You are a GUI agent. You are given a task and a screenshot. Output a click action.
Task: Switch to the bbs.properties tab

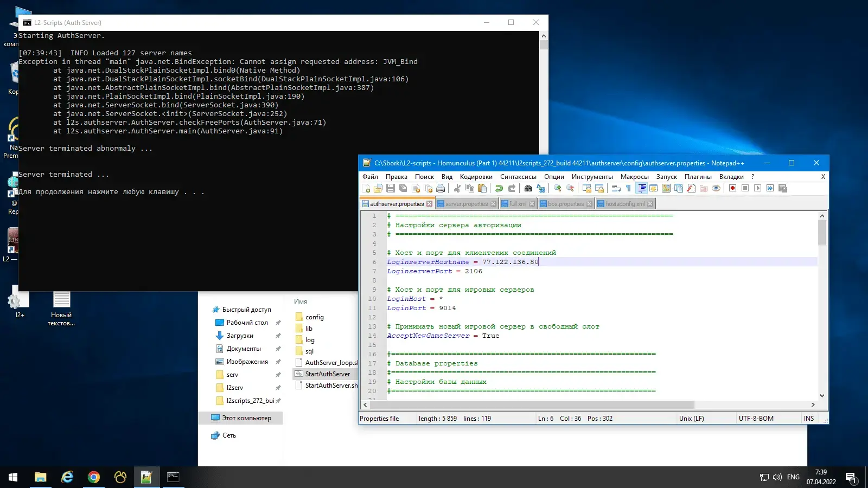click(565, 204)
